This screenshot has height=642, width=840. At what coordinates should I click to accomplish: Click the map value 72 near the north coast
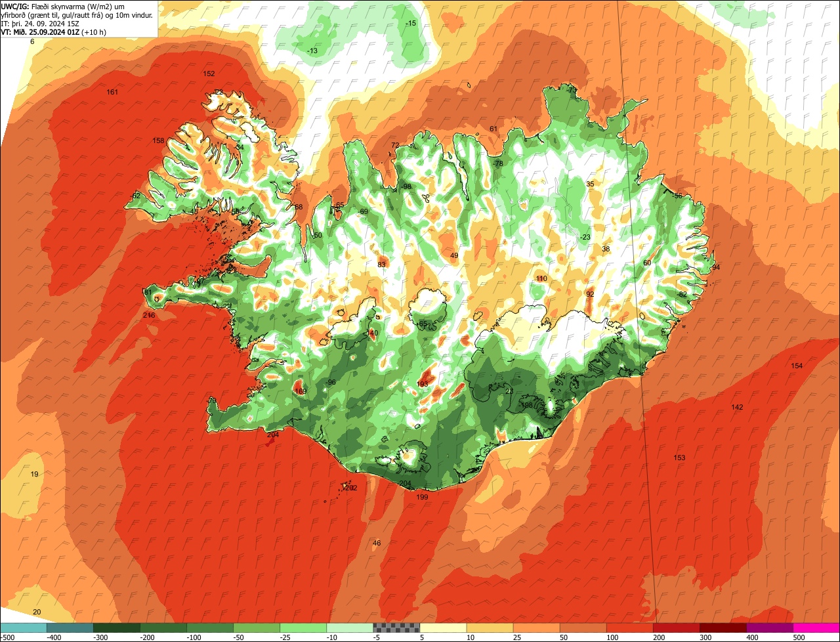395,145
